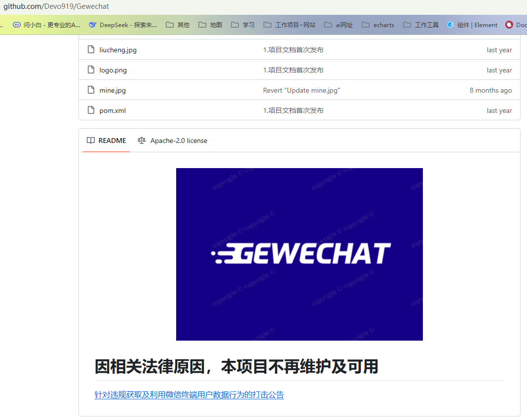Click the license scales icon

tap(142, 140)
